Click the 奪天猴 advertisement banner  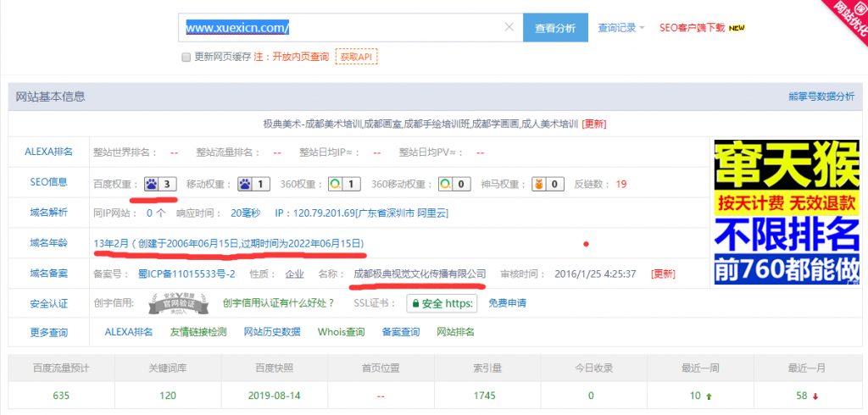click(787, 213)
